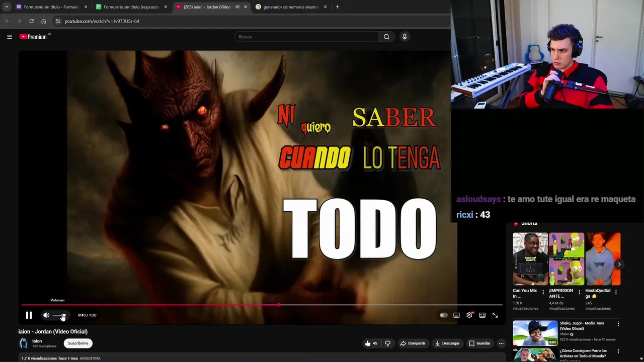
Task: Open the Can You Mix In short
Action: 530,259
